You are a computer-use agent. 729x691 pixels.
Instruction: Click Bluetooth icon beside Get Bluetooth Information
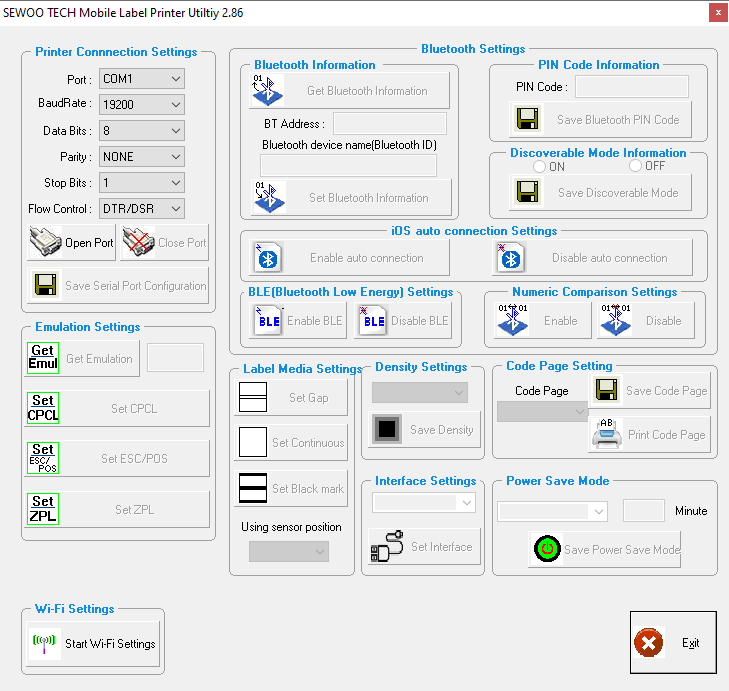tap(267, 90)
